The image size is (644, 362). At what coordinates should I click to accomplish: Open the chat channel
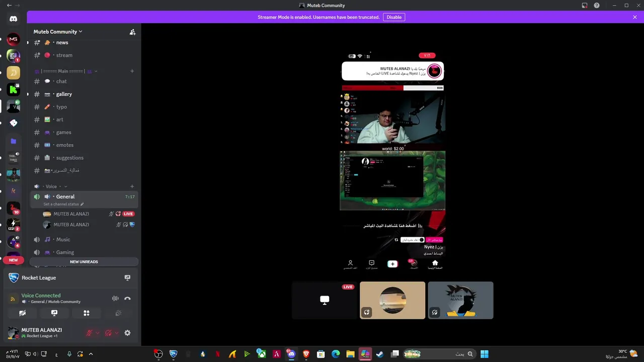click(83, 81)
